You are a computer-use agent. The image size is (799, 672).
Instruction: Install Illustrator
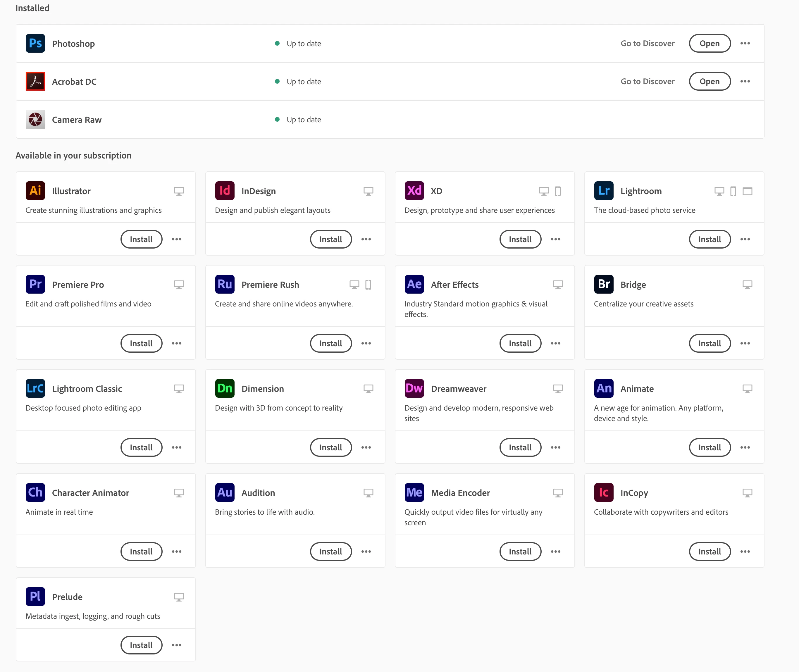coord(141,239)
